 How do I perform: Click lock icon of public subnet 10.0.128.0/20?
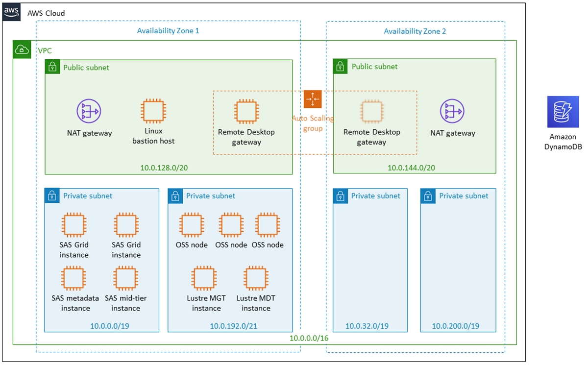tap(52, 68)
